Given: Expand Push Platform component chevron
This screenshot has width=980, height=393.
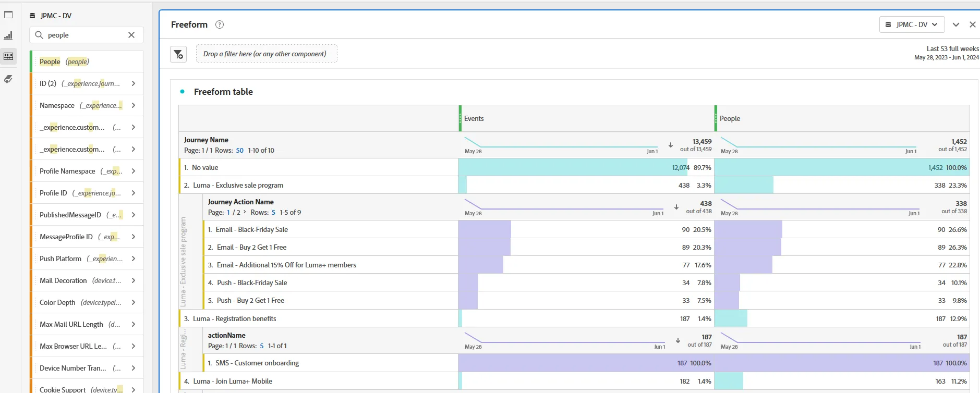Looking at the screenshot, I should point(134,259).
